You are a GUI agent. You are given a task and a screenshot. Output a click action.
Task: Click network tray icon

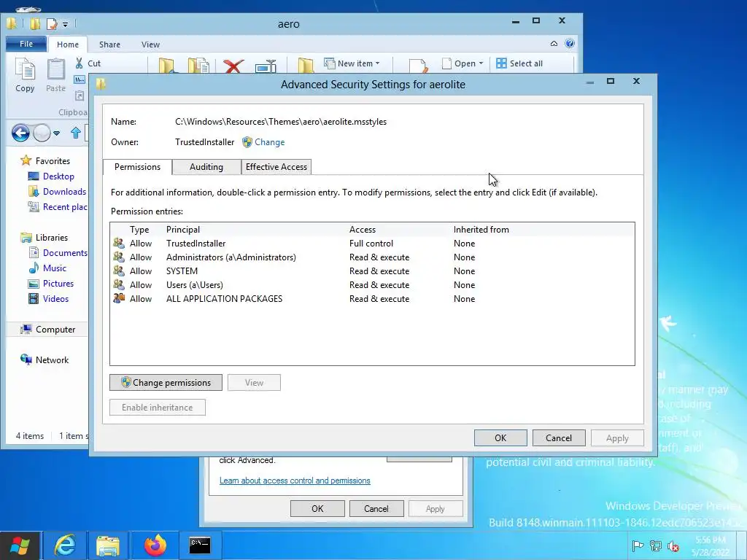coord(656,545)
